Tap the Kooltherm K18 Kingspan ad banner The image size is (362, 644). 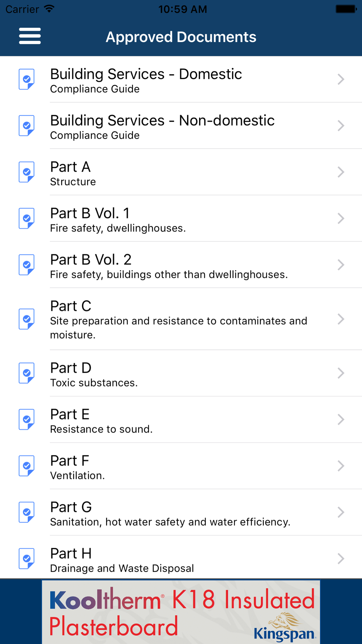(x=181, y=612)
